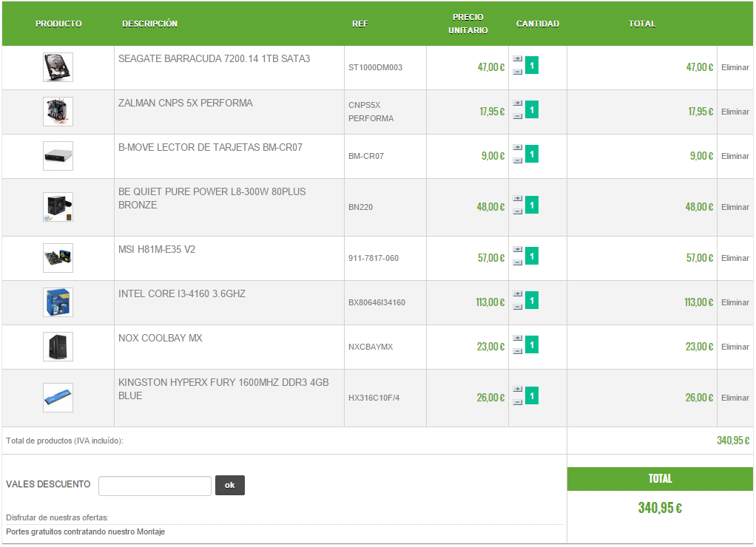The height and width of the screenshot is (547, 756).
Task: Open B-Move Lector de Tarjetas BM-CR07 description
Action: (x=210, y=148)
